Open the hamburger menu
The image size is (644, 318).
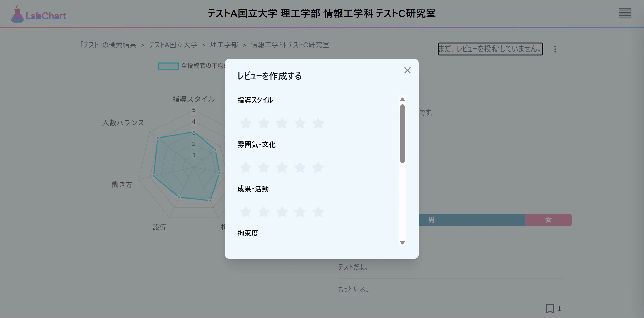625,13
